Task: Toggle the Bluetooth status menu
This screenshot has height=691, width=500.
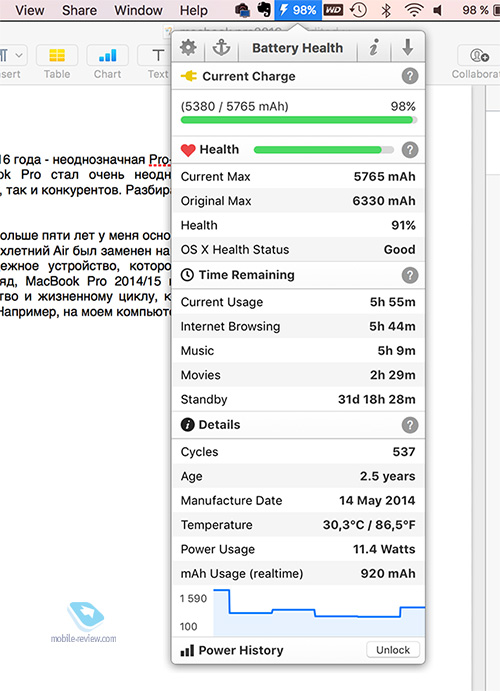Action: [x=386, y=10]
